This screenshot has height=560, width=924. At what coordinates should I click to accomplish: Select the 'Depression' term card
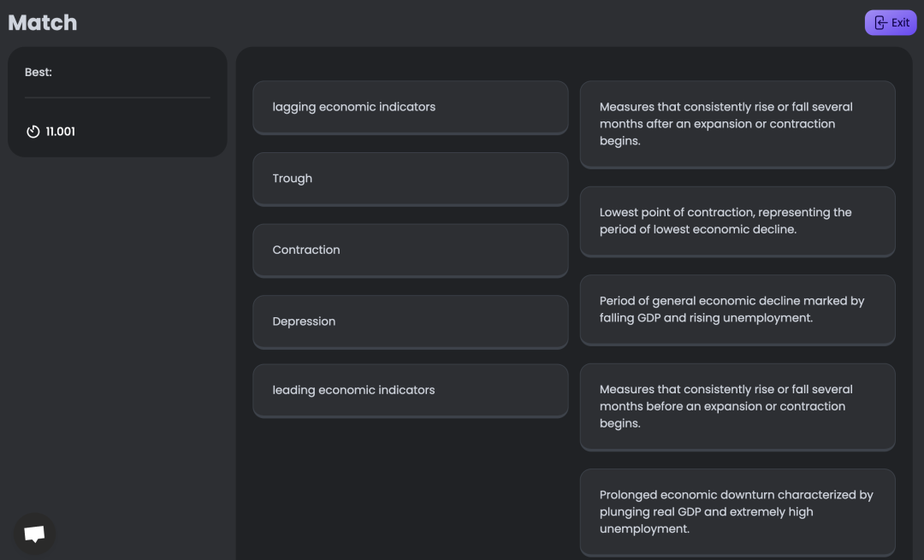coord(410,321)
